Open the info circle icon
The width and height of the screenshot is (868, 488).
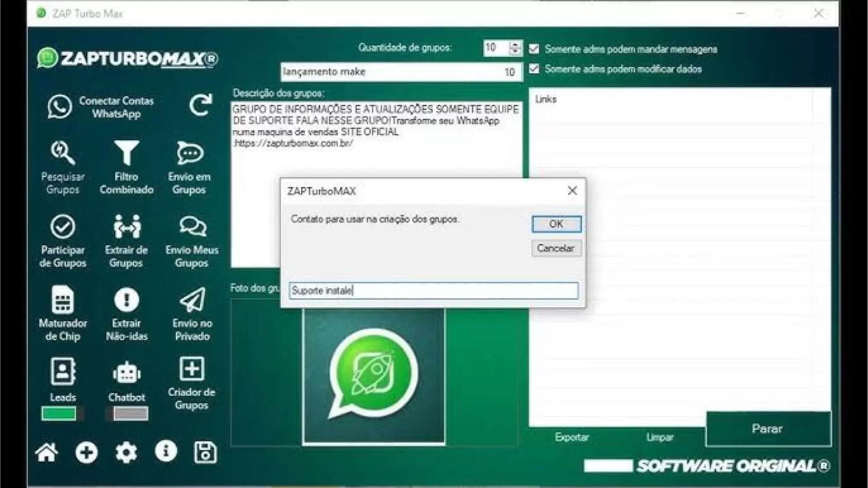click(166, 451)
